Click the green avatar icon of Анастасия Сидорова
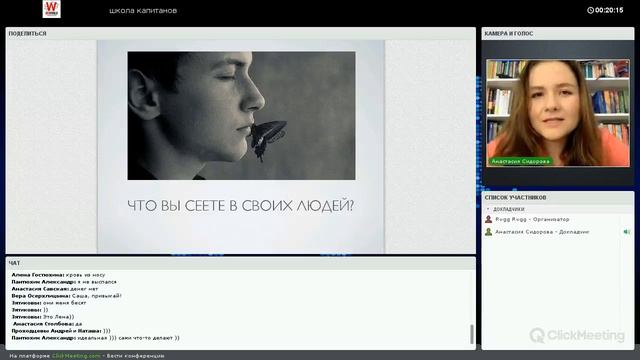Image resolution: width=640 pixels, height=360 pixels. click(x=488, y=232)
